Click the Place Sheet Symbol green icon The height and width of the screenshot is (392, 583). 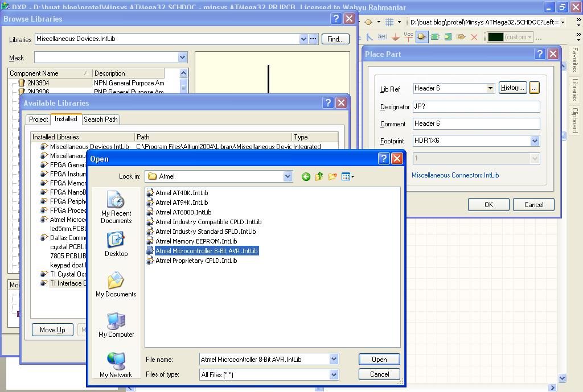click(x=434, y=37)
